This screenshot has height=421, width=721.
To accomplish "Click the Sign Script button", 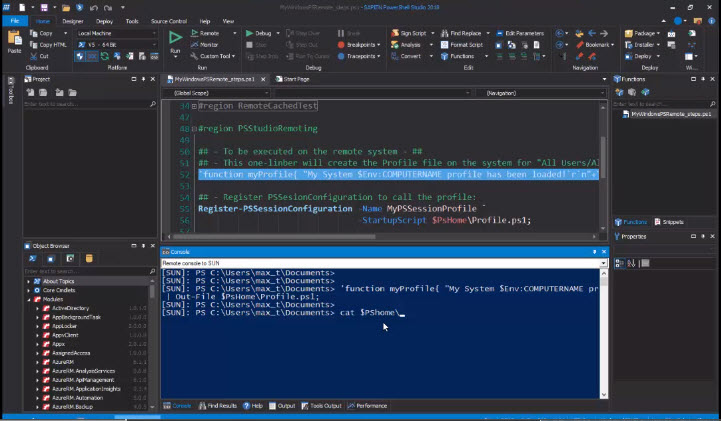I will [x=408, y=33].
